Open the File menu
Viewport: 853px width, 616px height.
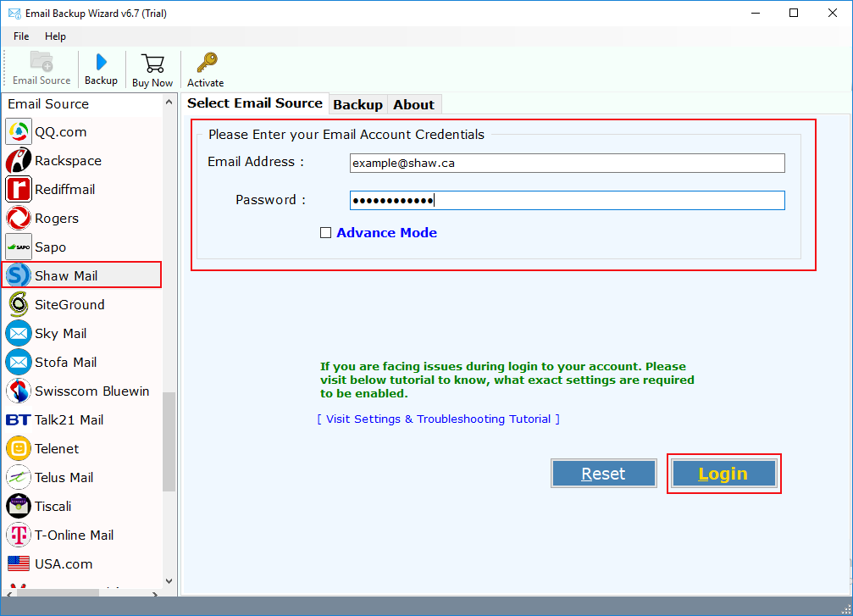click(x=21, y=36)
